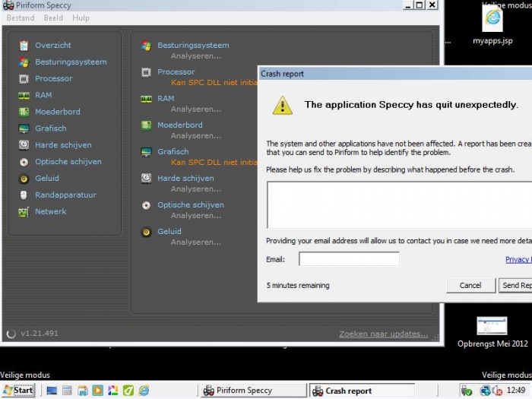Open the Overzicht sidebar icon

coord(24,46)
